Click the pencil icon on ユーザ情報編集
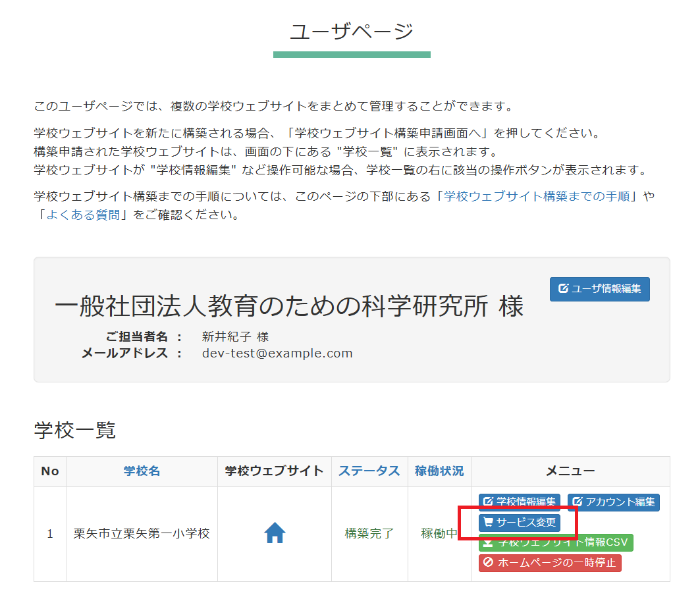This screenshot has height=601, width=700. 563,289
